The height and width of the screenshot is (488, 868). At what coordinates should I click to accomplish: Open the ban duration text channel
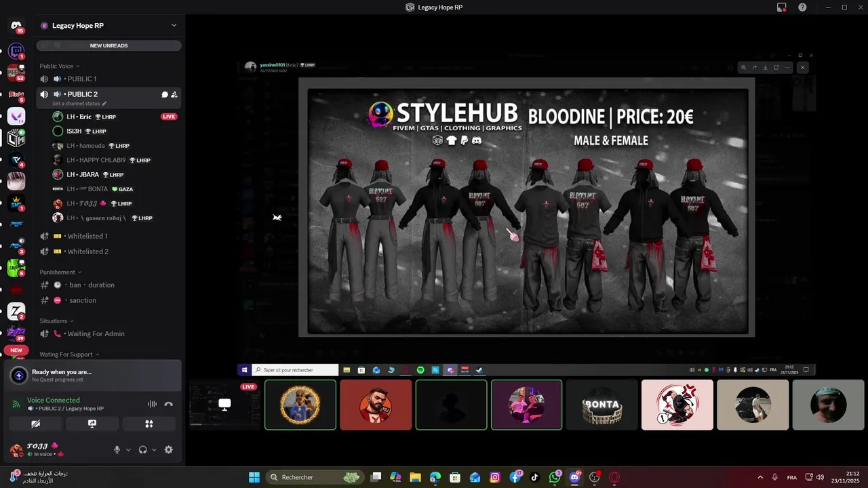tap(108, 285)
